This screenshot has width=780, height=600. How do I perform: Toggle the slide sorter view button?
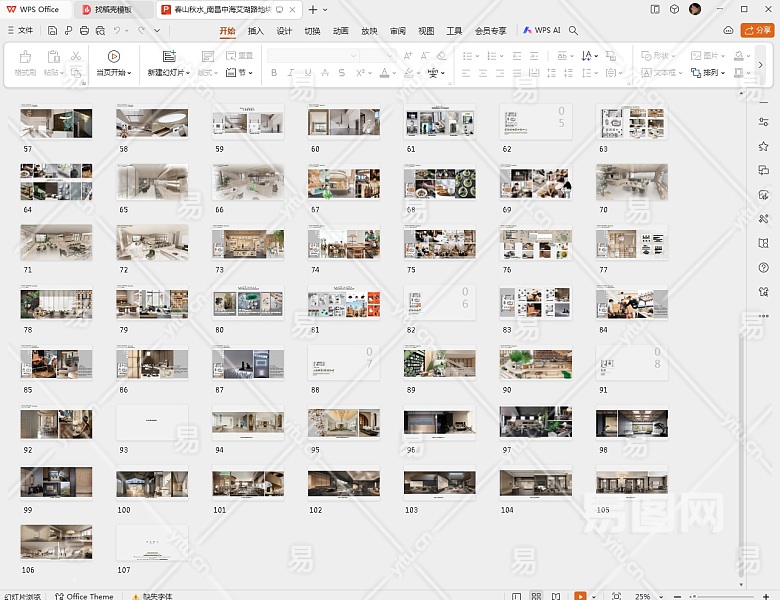[537, 595]
